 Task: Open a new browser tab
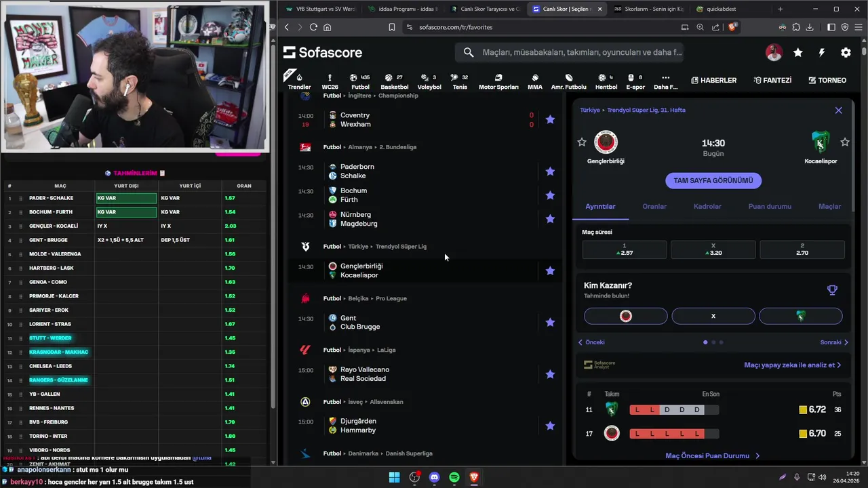click(x=780, y=9)
